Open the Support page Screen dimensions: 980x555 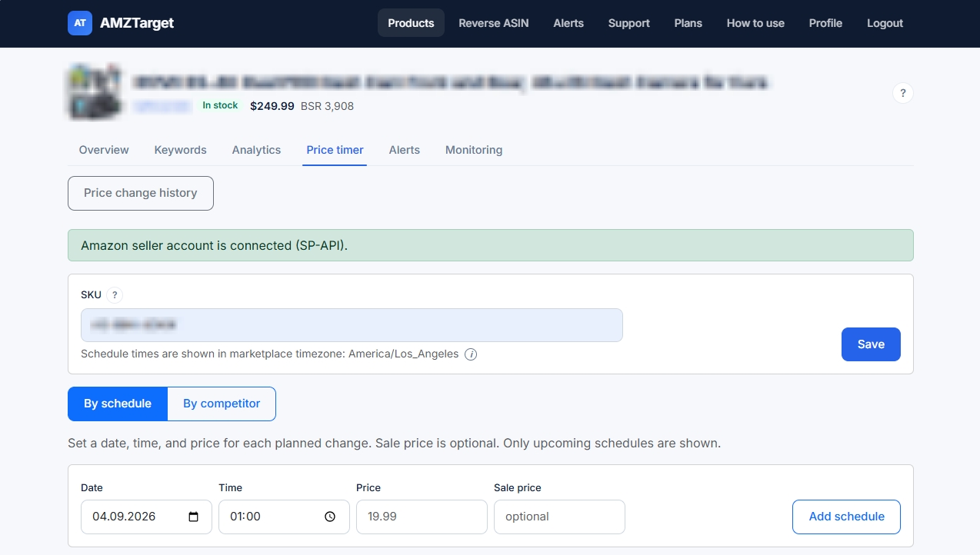coord(629,23)
